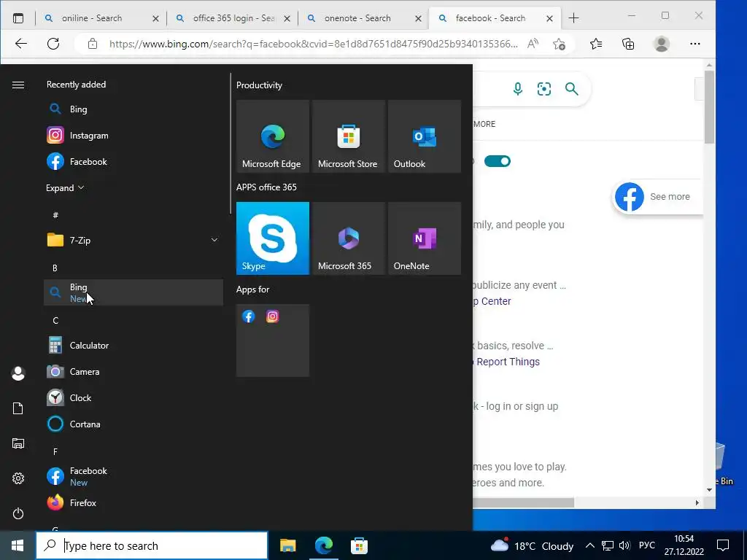Refresh the Bing page
Viewport: 747px width, 560px height.
[53, 44]
